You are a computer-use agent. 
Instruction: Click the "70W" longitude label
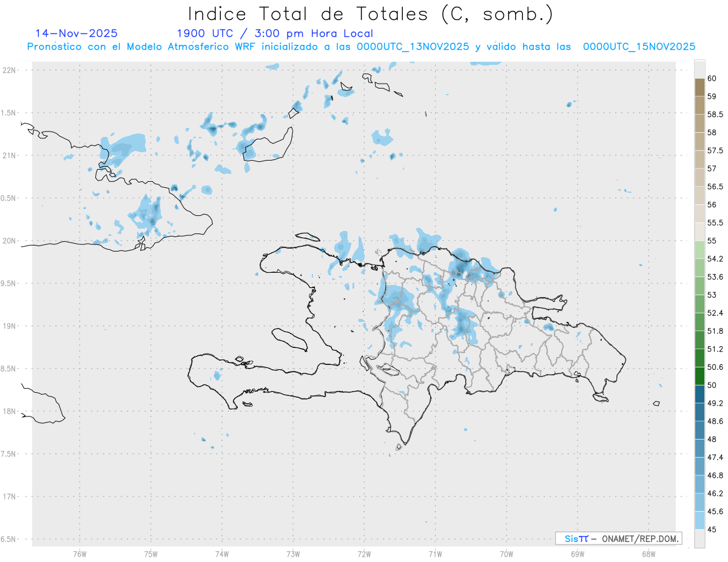pyautogui.click(x=507, y=554)
